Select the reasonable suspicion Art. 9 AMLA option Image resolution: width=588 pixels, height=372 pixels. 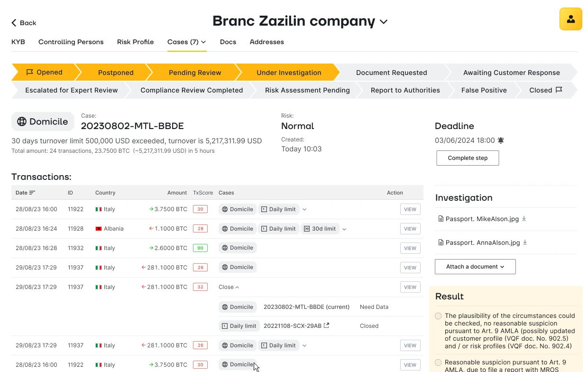coord(438,363)
